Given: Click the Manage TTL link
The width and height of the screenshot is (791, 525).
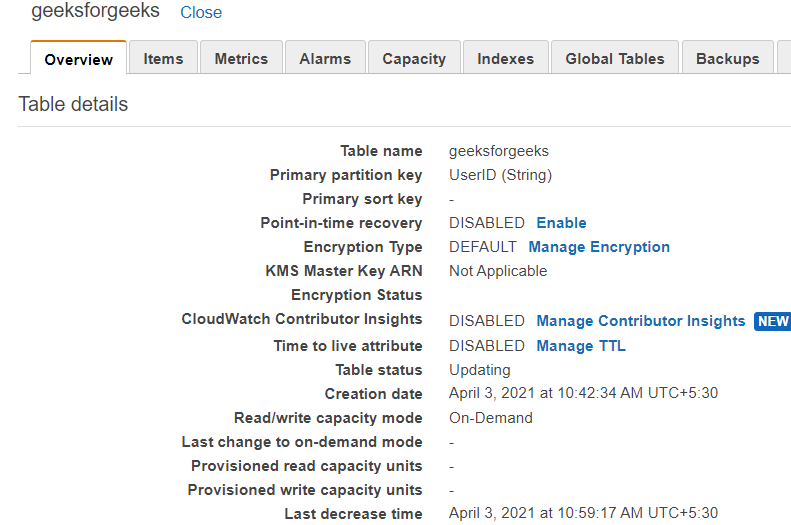Looking at the screenshot, I should pyautogui.click(x=581, y=346).
